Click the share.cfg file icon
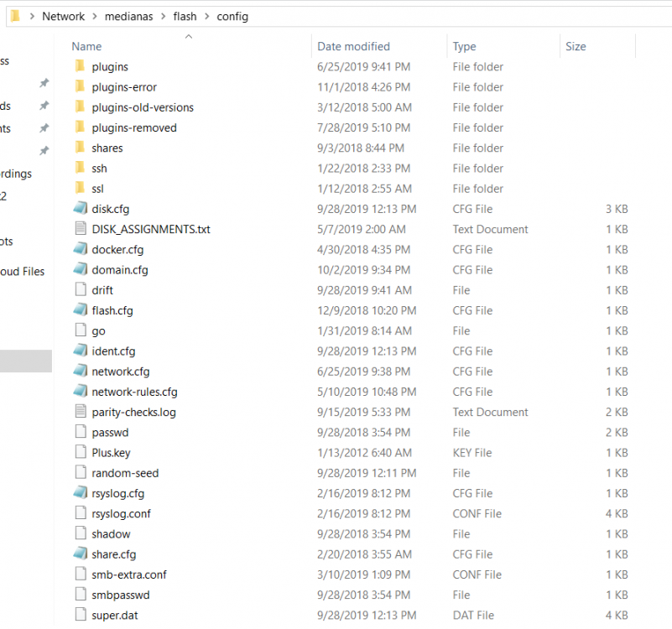Screen dimensions: 672x629 [x=81, y=554]
